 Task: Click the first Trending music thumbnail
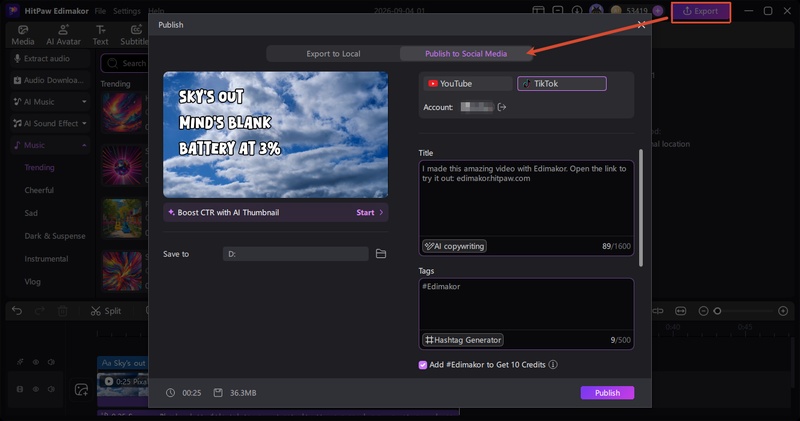click(x=122, y=112)
